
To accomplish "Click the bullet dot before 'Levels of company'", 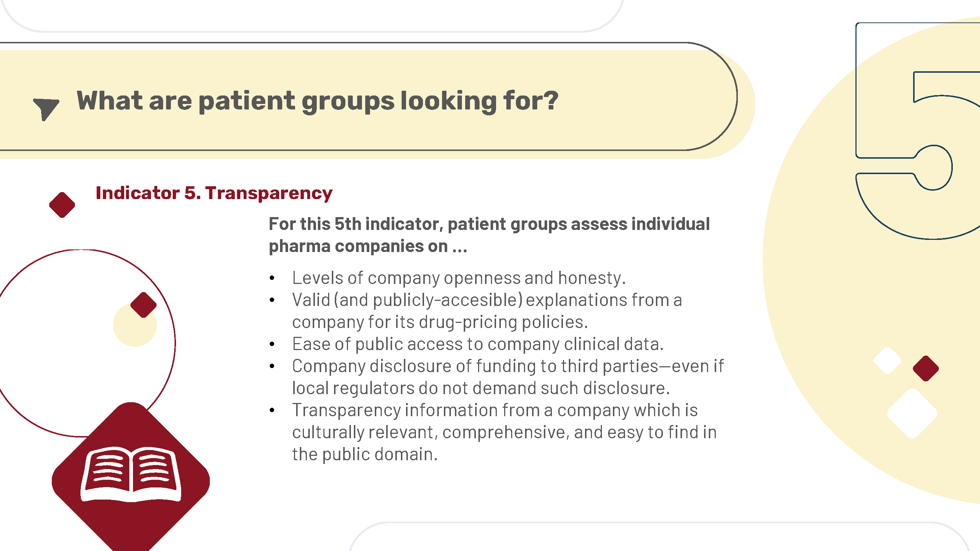I will click(272, 278).
